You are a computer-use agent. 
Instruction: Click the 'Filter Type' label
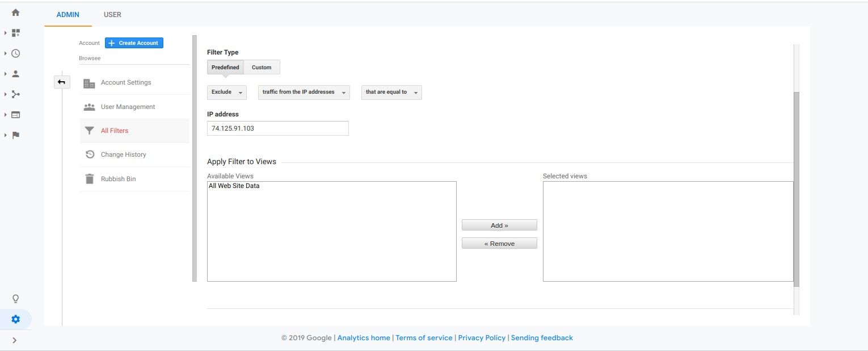[223, 52]
